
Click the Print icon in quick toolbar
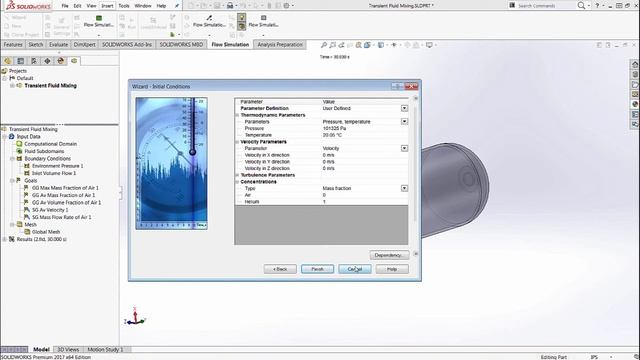click(230, 6)
